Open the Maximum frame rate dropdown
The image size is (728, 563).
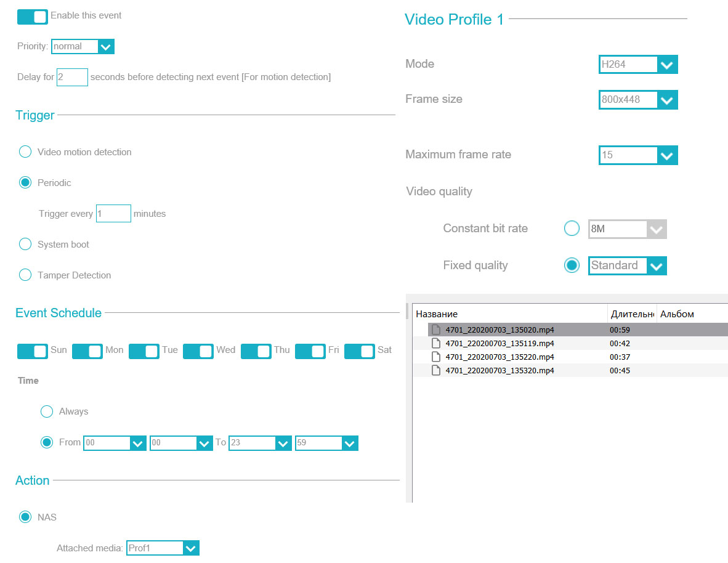(x=638, y=155)
